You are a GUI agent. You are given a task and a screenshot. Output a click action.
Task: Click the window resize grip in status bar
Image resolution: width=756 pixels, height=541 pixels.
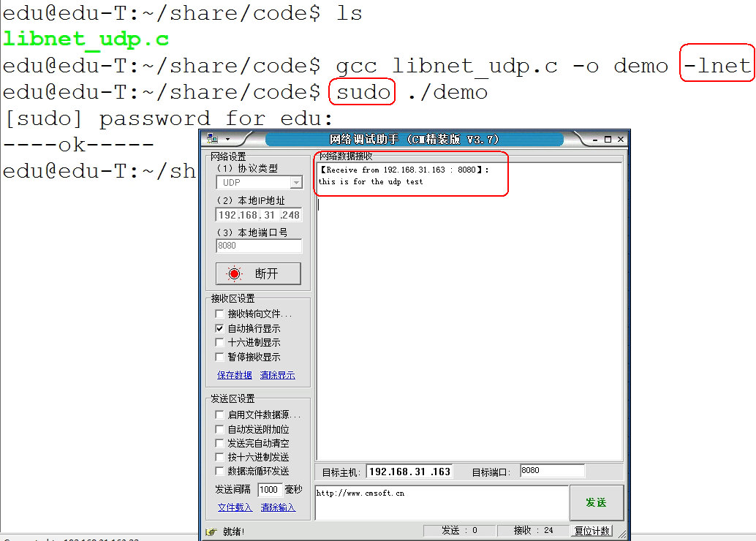tap(621, 533)
